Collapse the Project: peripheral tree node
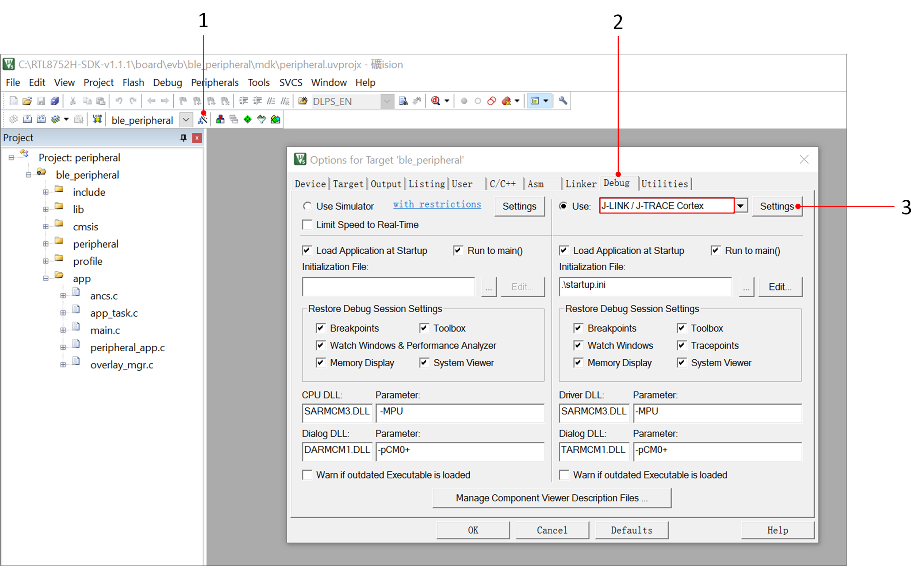Image resolution: width=924 pixels, height=566 pixels. (11, 158)
